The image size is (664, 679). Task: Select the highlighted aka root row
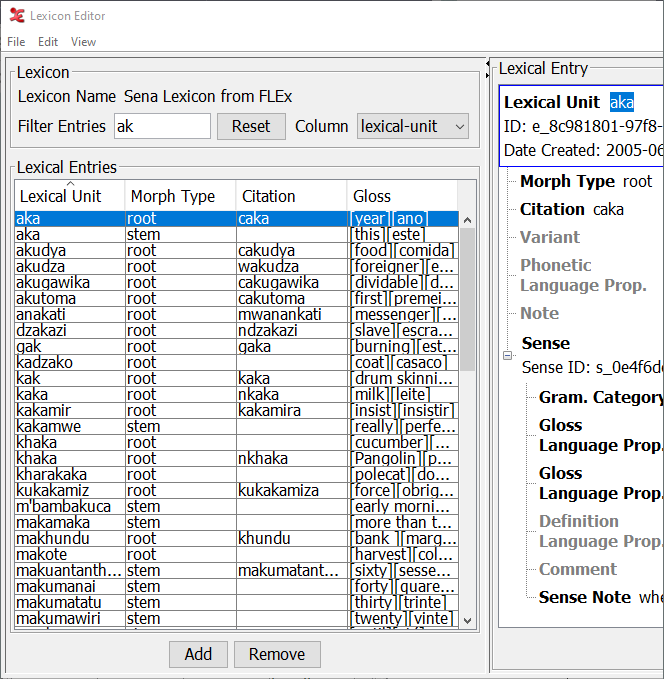[236, 219]
